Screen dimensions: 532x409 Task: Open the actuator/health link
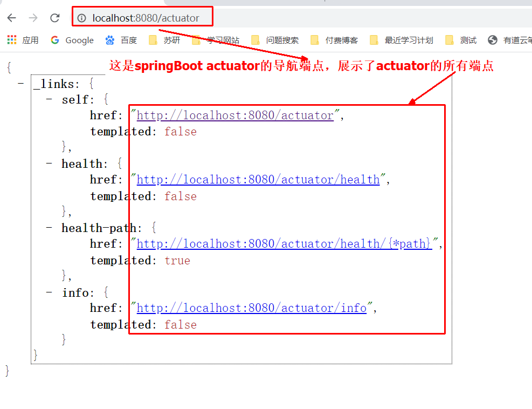(x=258, y=180)
